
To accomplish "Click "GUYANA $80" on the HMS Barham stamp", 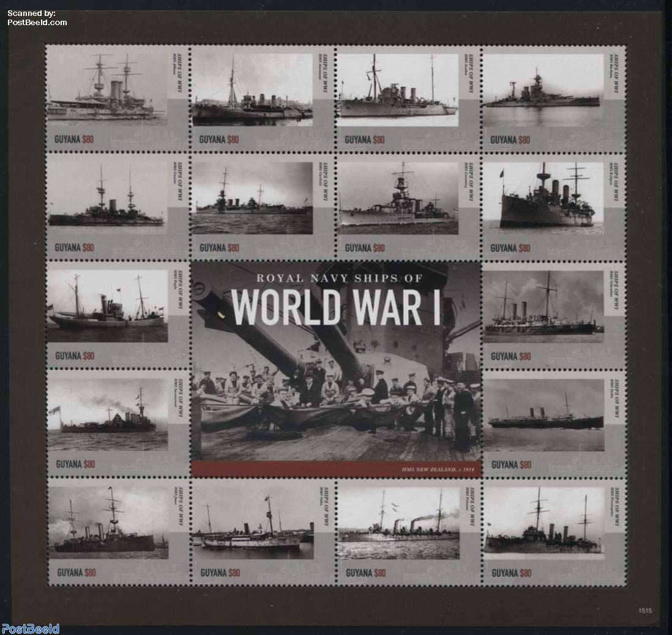I will click(510, 140).
